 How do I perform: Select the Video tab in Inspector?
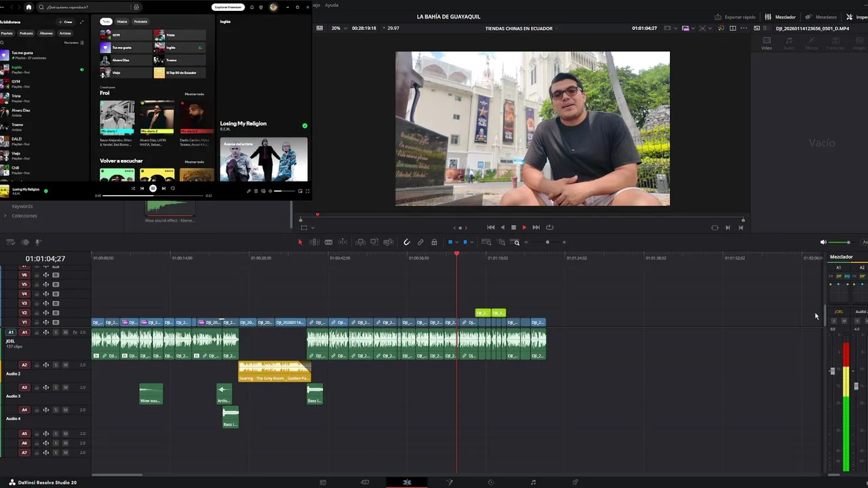766,43
